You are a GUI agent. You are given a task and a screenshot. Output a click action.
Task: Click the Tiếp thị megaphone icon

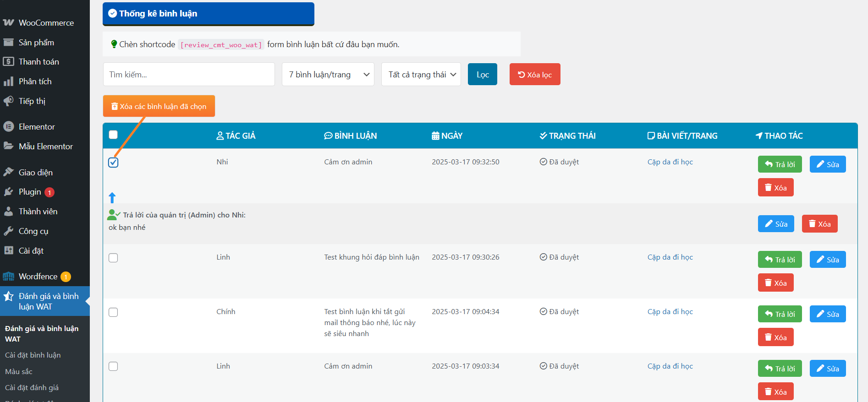click(8, 101)
